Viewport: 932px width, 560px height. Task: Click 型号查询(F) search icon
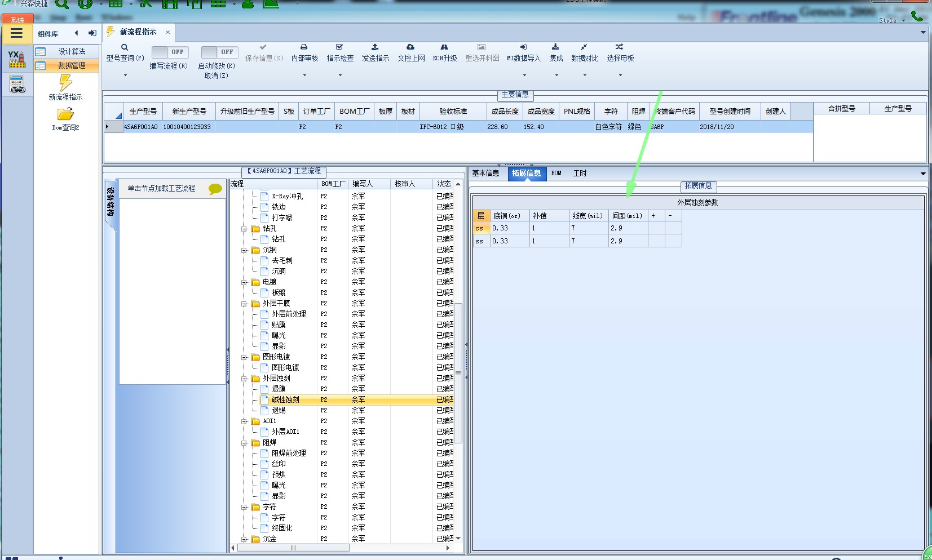[125, 47]
